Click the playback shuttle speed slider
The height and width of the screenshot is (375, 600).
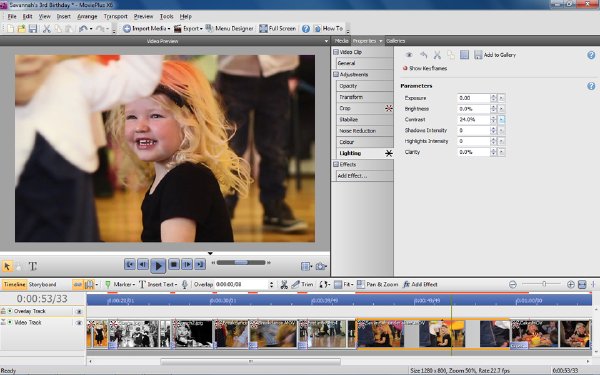coord(241,262)
